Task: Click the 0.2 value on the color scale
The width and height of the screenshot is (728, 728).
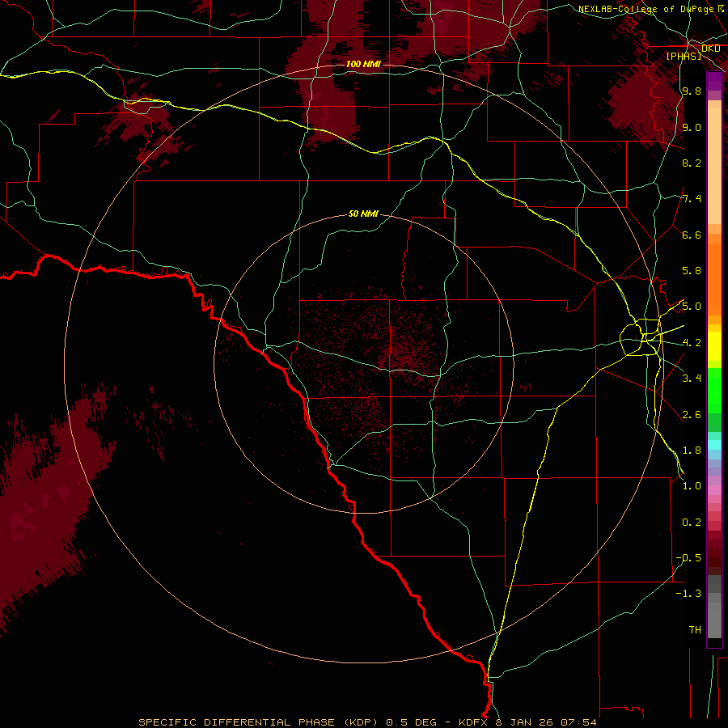Action: 692,523
